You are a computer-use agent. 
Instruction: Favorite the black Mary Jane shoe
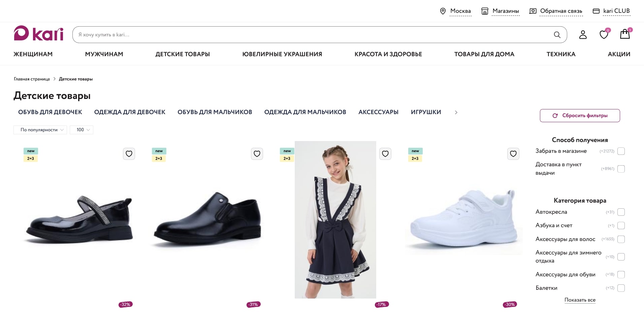pyautogui.click(x=129, y=154)
